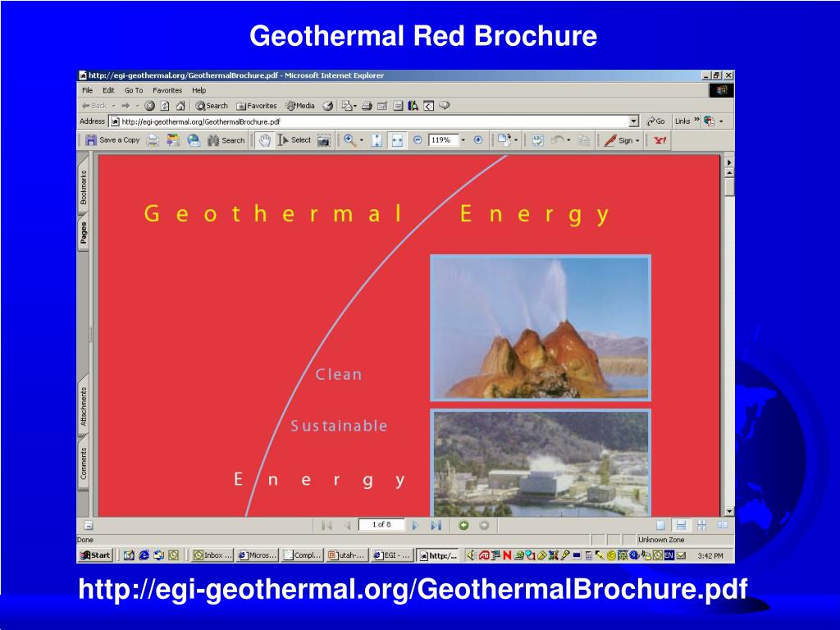Choose the Select text tool

coord(294,140)
